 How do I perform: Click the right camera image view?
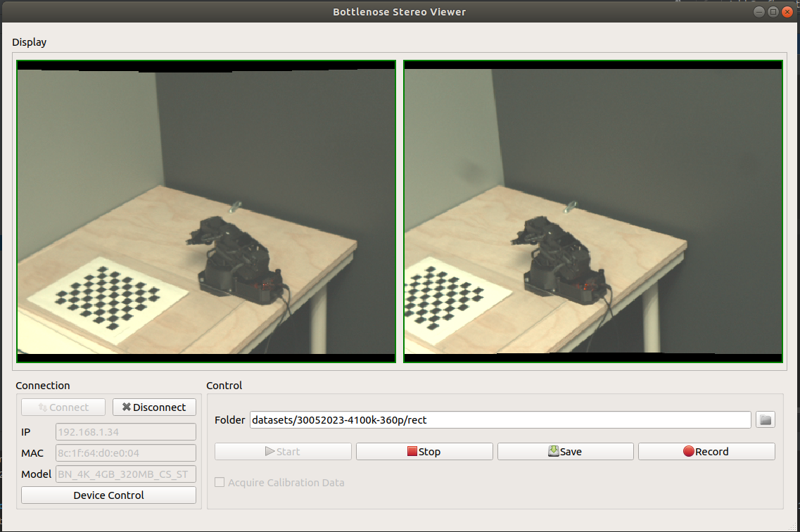coord(593,211)
